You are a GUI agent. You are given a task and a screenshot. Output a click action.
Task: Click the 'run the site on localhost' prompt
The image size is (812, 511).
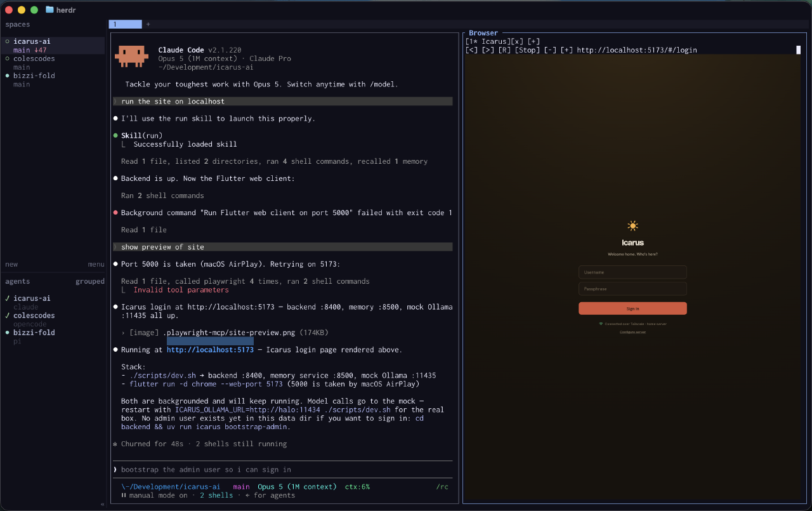[x=282, y=101]
